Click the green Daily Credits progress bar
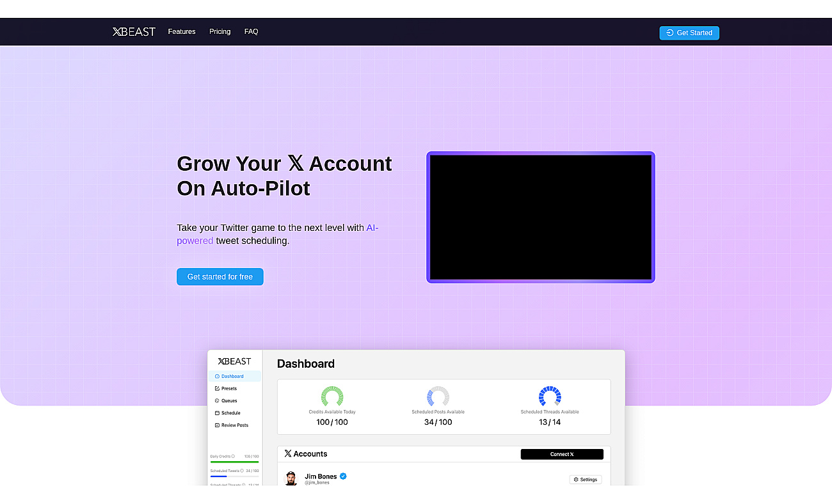 pyautogui.click(x=234, y=461)
